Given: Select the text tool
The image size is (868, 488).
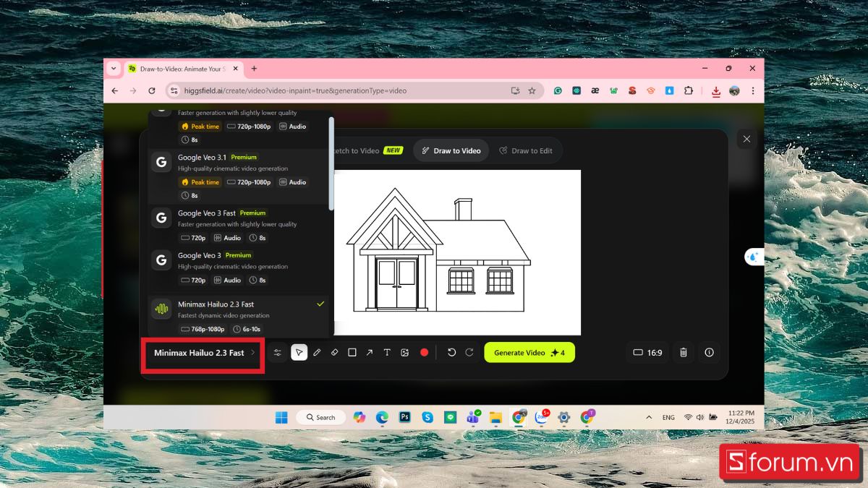Looking at the screenshot, I should click(x=387, y=353).
